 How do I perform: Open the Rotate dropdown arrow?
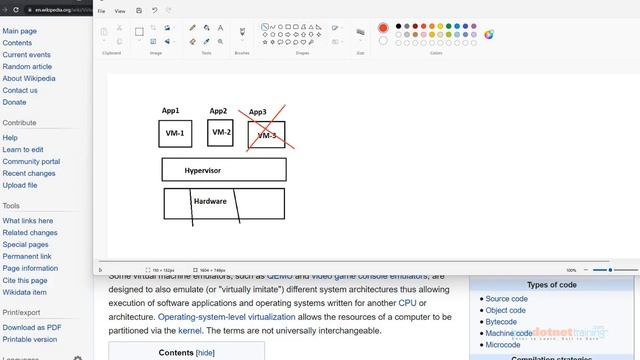pyautogui.click(x=174, y=28)
